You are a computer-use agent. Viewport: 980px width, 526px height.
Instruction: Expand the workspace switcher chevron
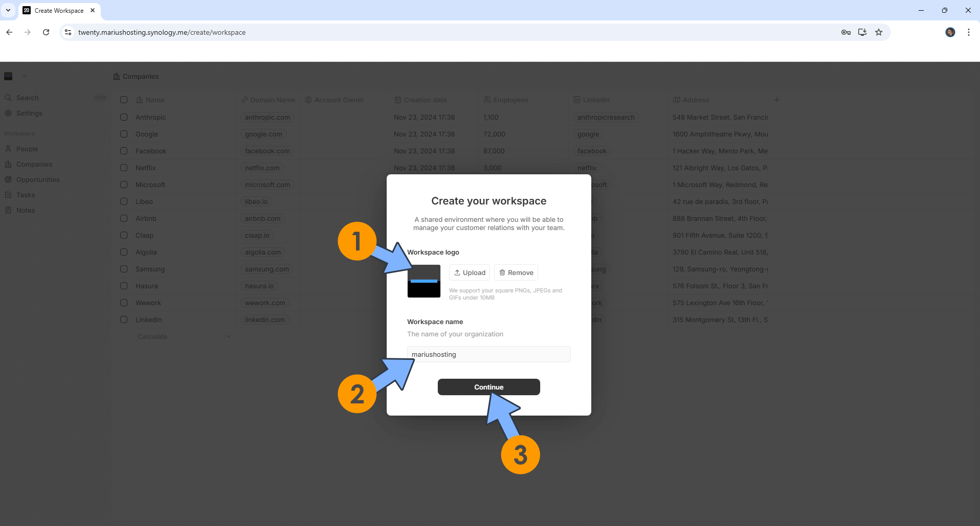tap(24, 76)
